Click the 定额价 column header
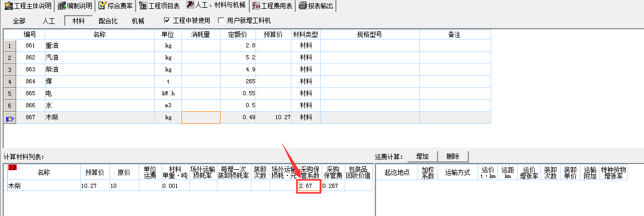The height and width of the screenshot is (216, 644). (x=238, y=34)
